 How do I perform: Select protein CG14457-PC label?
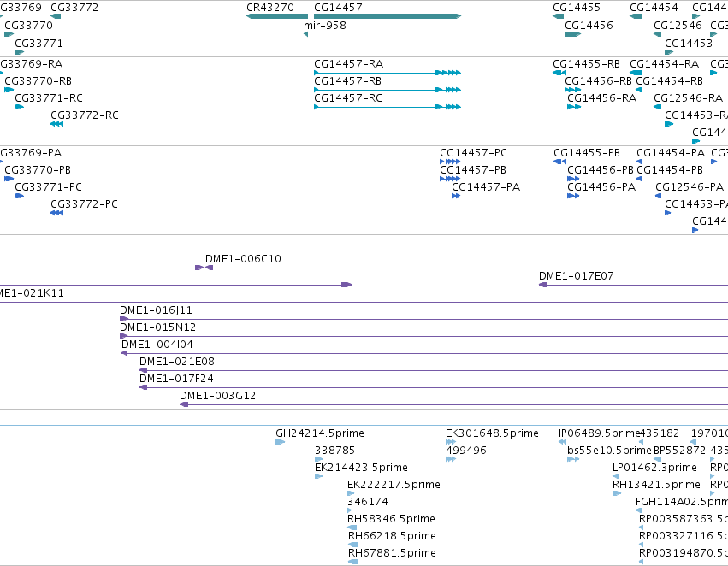coord(474,153)
